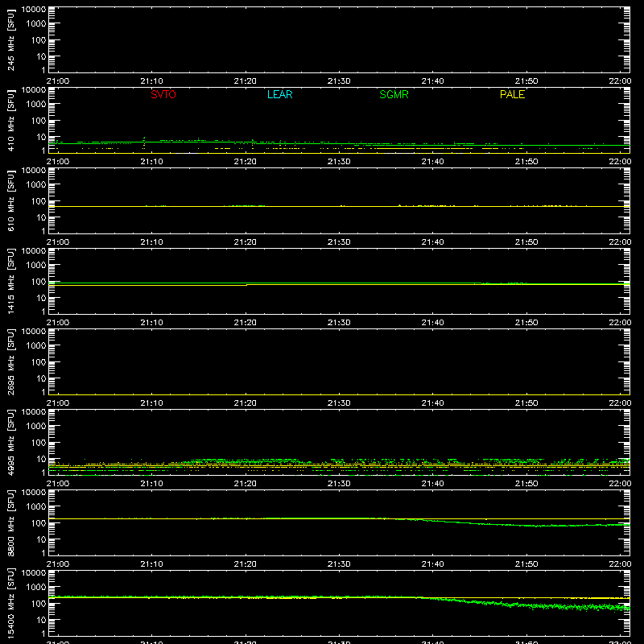Click 21:30 label under the 245 MHz panel
Image resolution: width=644 pixels, height=644 pixels.
(x=339, y=81)
